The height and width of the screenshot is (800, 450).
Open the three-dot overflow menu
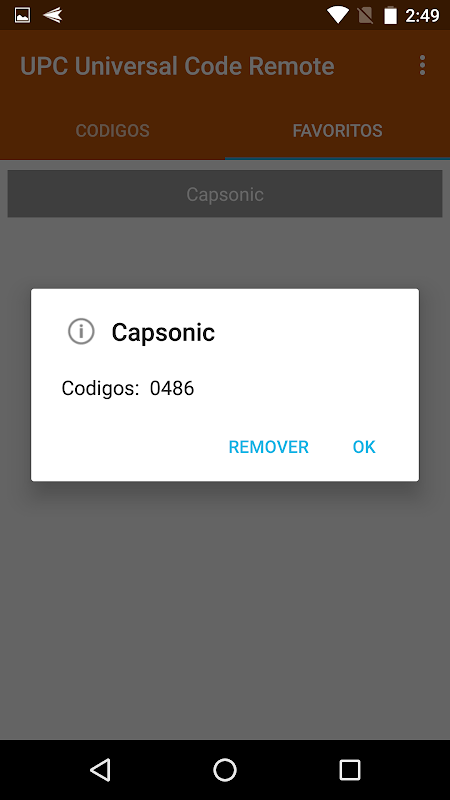[x=422, y=66]
